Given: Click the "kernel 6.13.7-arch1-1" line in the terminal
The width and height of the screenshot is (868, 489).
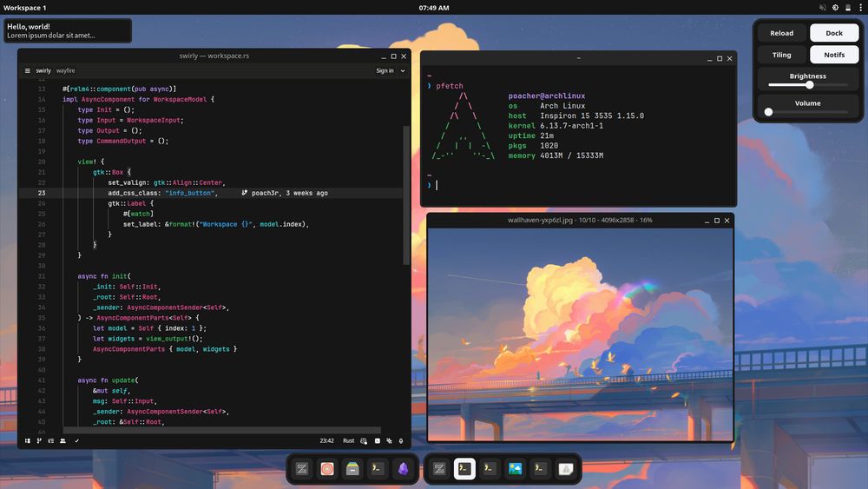Looking at the screenshot, I should click(556, 126).
